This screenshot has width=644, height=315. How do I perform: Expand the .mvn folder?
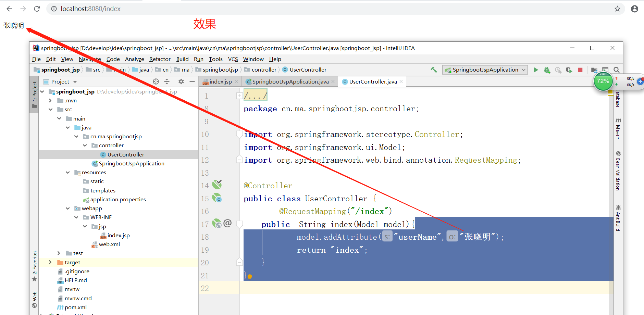point(50,101)
